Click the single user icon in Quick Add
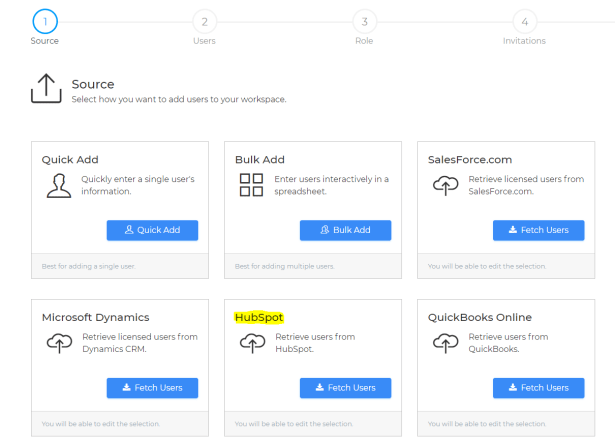The width and height of the screenshot is (615, 443). (x=60, y=185)
